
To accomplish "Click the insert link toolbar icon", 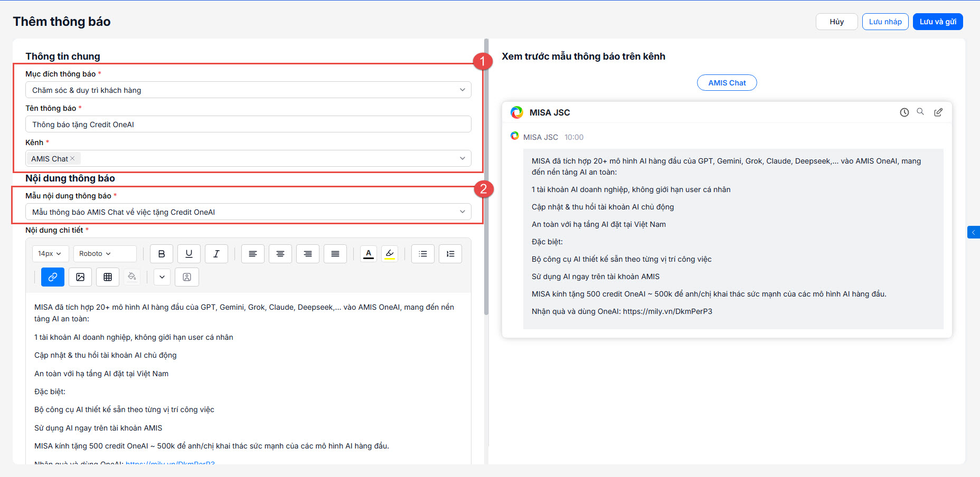I will click(x=53, y=277).
